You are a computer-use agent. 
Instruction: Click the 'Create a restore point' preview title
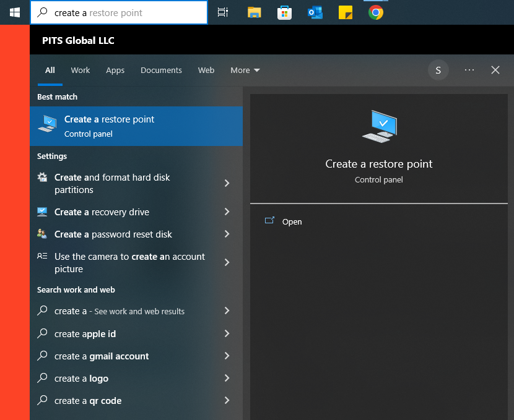[379, 164]
